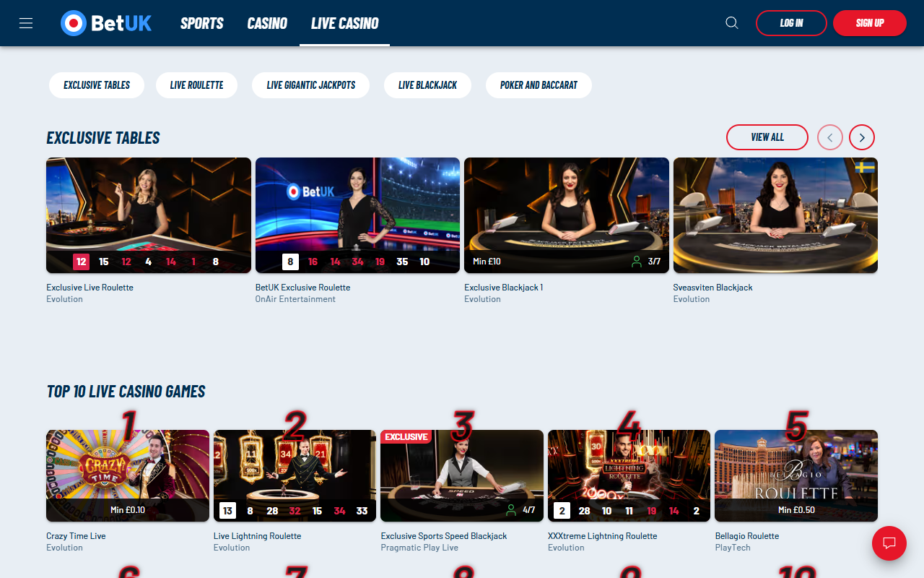The height and width of the screenshot is (578, 924).
Task: Click highlighted 8 on BetUK Exclusive Roulette
Action: tap(290, 262)
